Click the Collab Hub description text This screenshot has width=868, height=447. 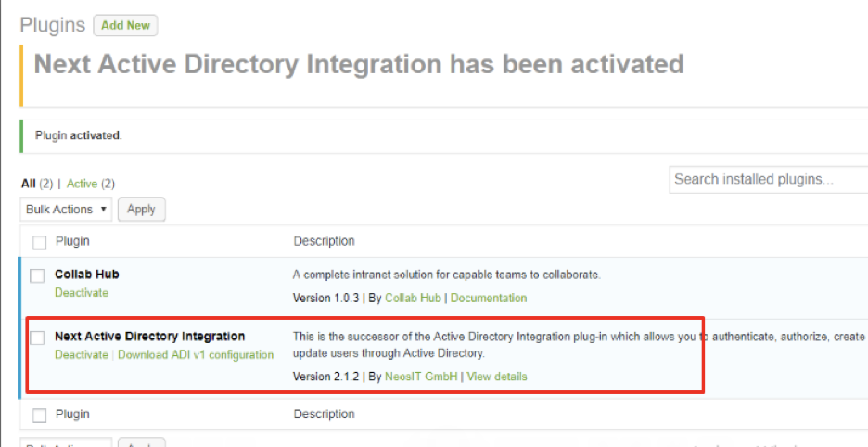point(447,275)
